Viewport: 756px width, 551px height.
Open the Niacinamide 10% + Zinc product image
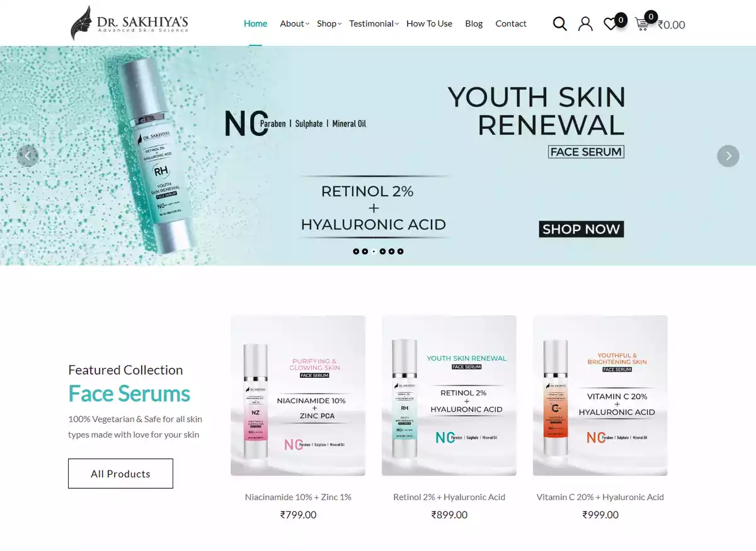point(298,395)
